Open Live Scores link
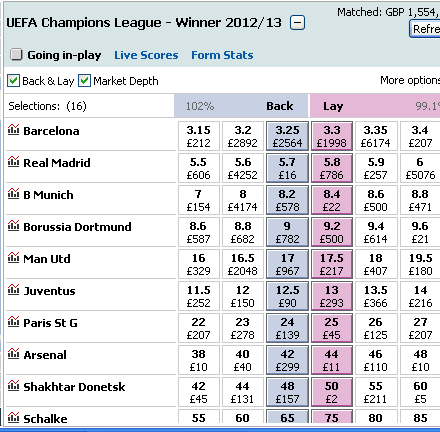The width and height of the screenshot is (440, 432). click(x=146, y=55)
